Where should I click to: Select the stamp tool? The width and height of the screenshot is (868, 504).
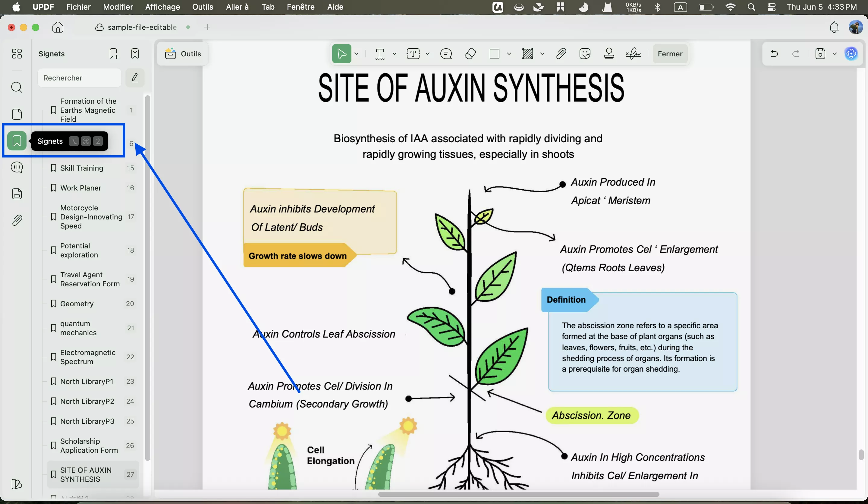609,54
